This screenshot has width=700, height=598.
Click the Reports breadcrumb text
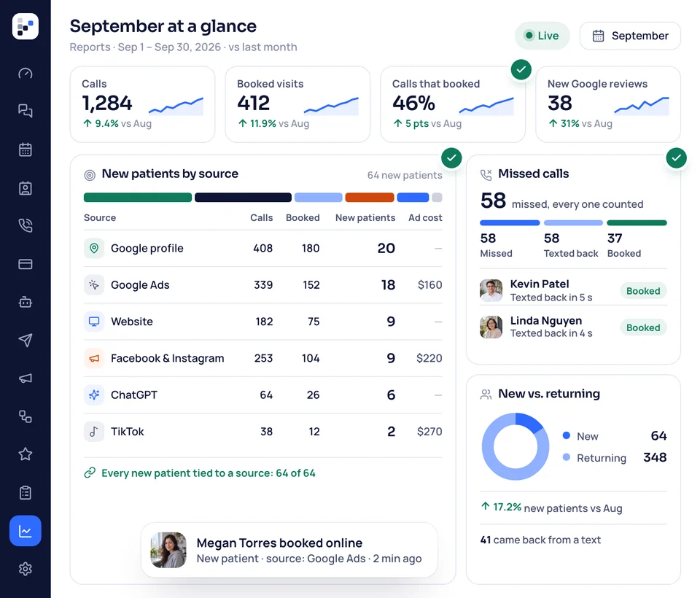coord(90,47)
